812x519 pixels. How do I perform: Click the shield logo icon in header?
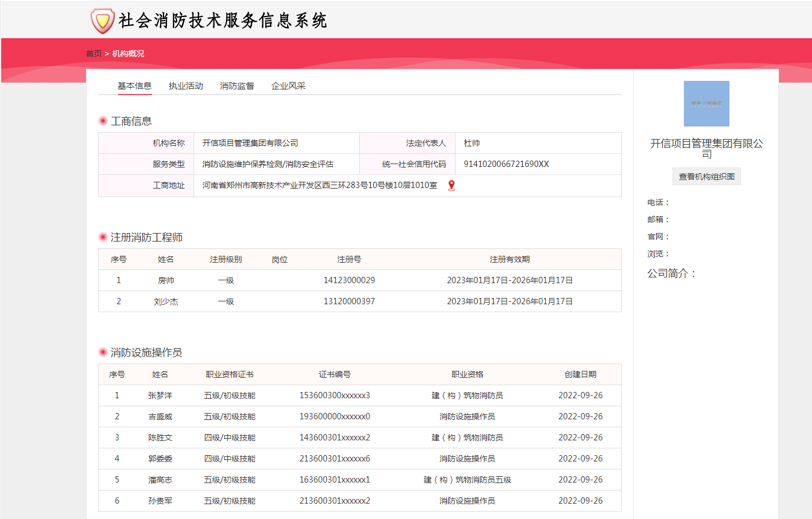[x=102, y=21]
